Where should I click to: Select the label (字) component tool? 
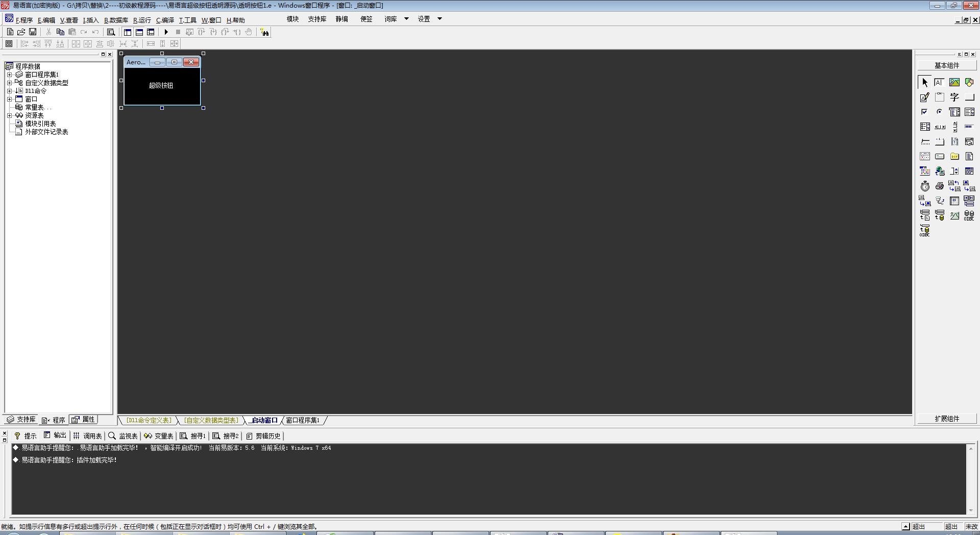(x=954, y=97)
